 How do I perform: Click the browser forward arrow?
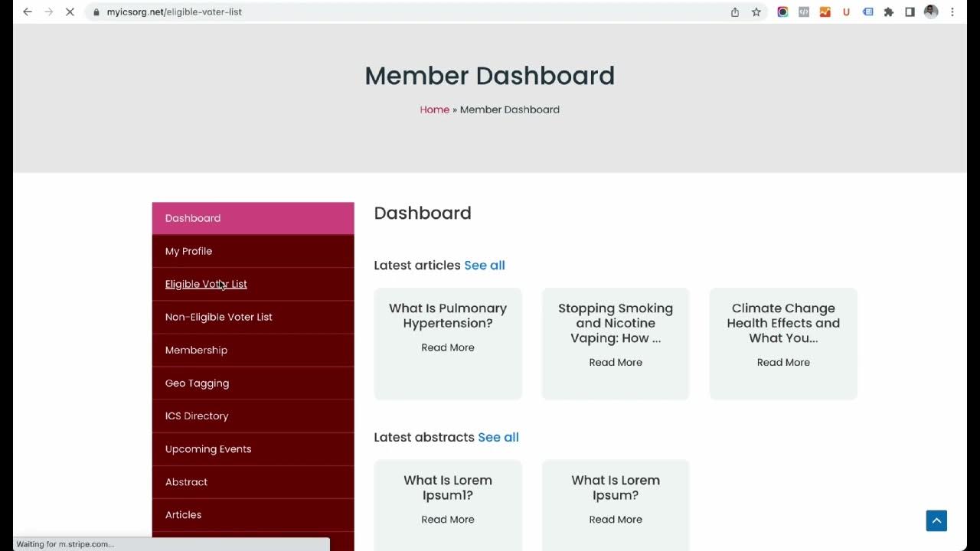48,12
